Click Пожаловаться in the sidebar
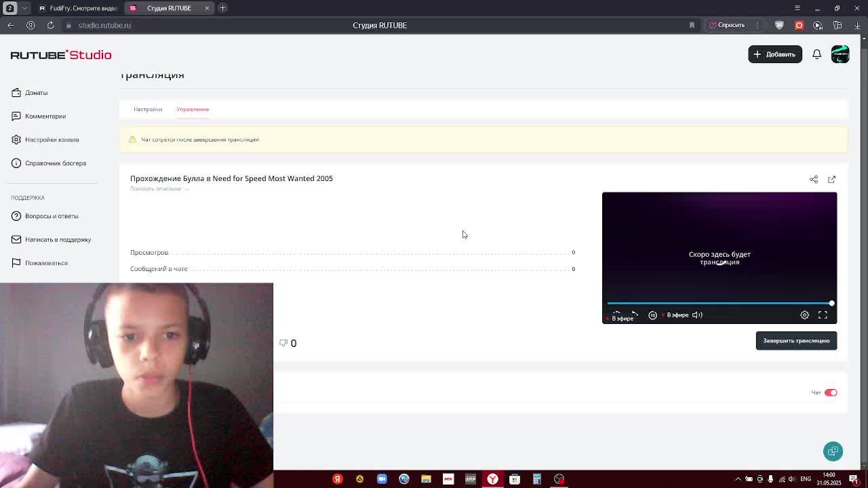This screenshot has height=488, width=868. 46,263
